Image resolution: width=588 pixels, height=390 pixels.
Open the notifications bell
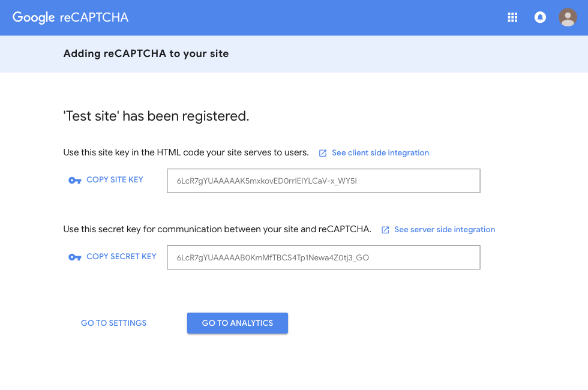pos(540,17)
